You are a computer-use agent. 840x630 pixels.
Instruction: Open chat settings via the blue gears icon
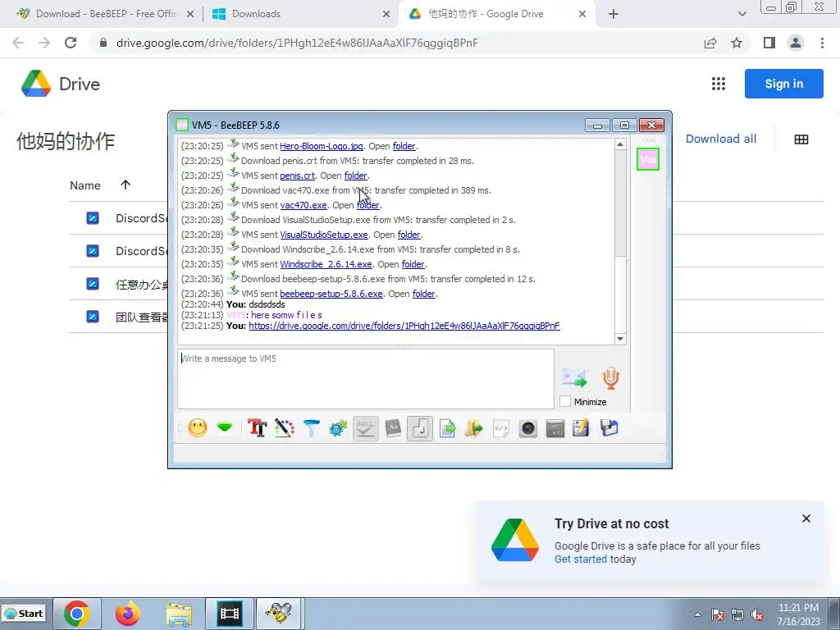[x=339, y=428]
